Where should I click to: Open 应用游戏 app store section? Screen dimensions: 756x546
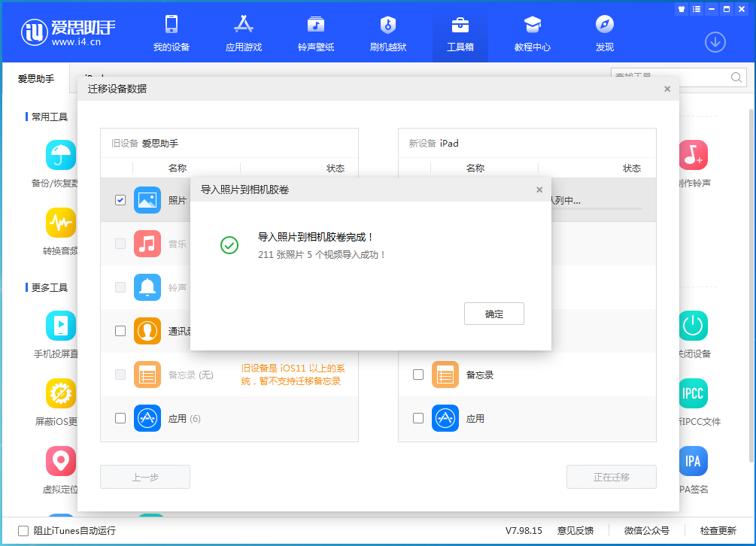coord(244,34)
